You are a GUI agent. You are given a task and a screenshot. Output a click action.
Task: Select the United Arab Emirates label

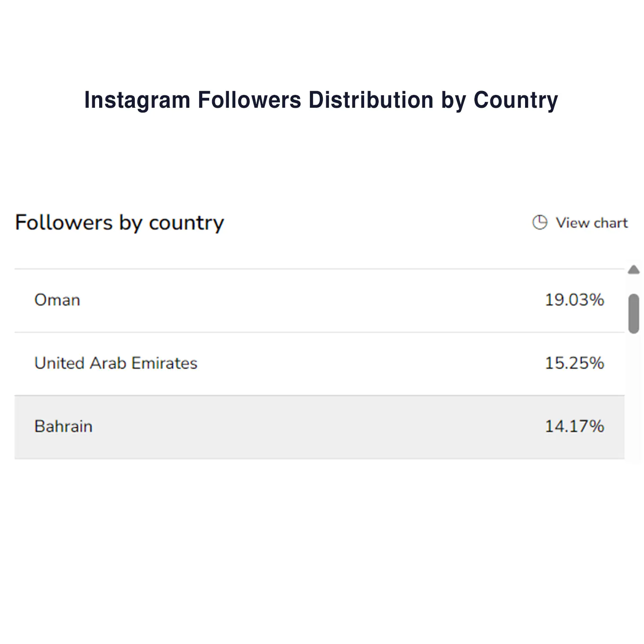tap(115, 363)
